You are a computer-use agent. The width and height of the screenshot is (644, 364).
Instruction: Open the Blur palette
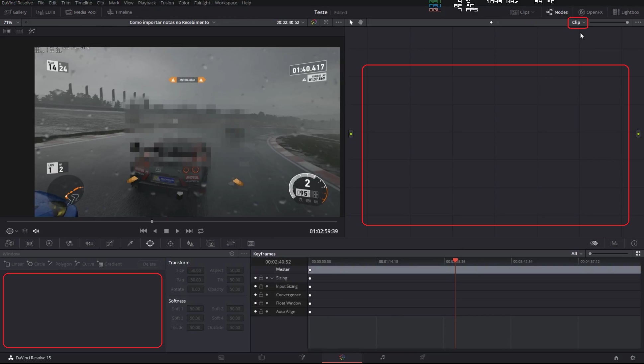click(x=190, y=243)
